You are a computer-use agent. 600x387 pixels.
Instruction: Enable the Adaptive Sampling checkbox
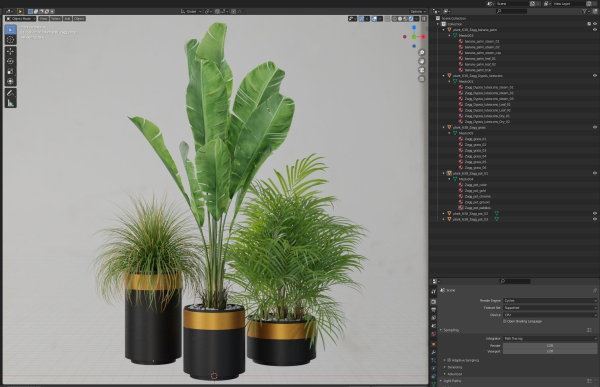pos(449,360)
